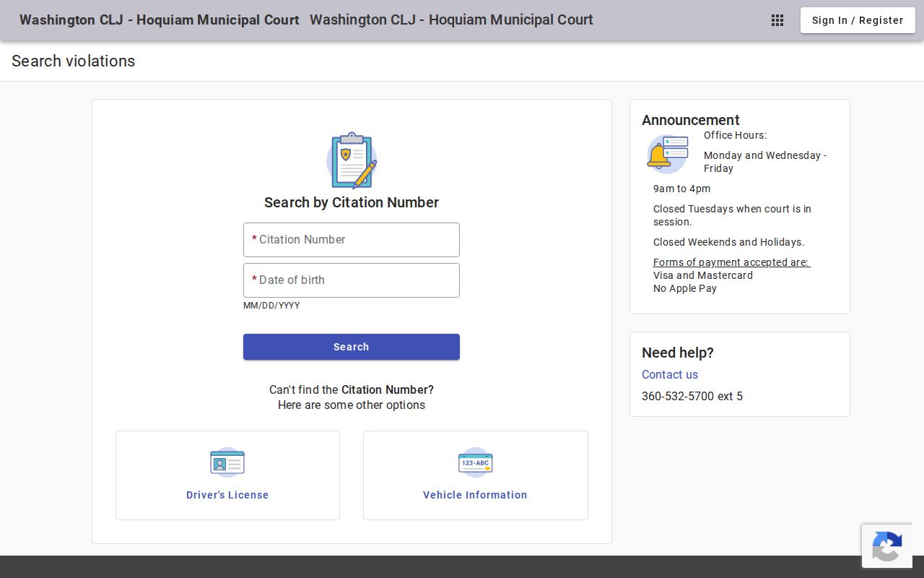Click the 'Need help?' heading
Screen dimensions: 924x578
coord(678,353)
